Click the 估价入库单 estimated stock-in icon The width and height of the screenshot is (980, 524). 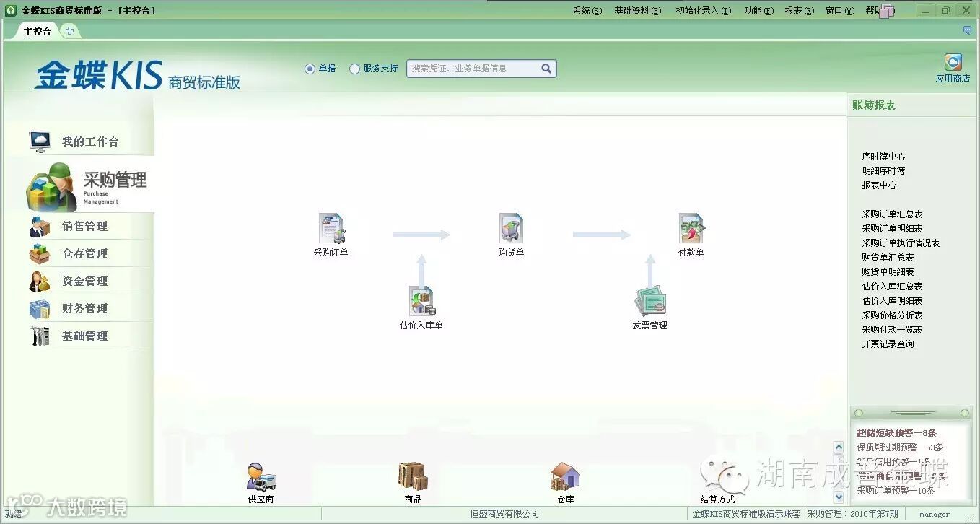421,301
